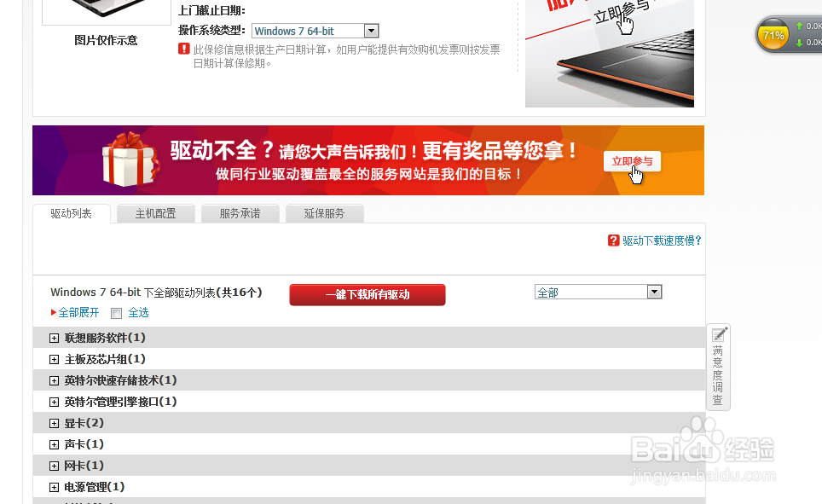The width and height of the screenshot is (822, 504).
Task: Click the 显卡(2) row label
Action: 84,423
